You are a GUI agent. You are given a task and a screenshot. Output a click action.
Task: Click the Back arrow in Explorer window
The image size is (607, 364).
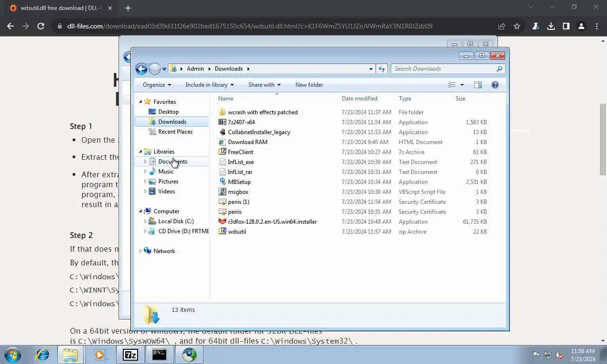tap(141, 69)
